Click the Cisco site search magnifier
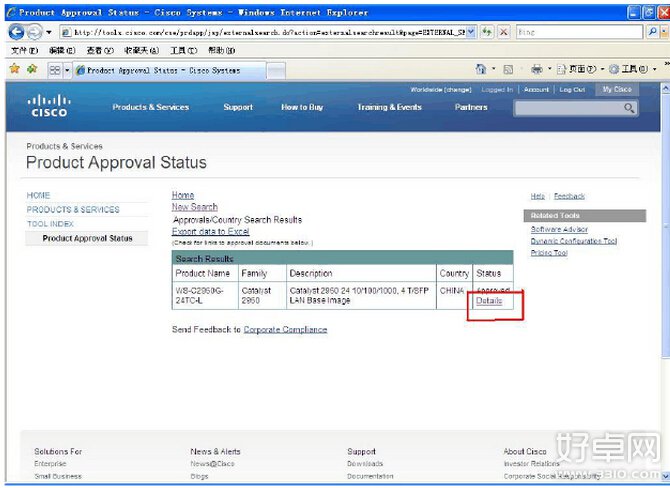The image size is (670, 488). pyautogui.click(x=629, y=109)
